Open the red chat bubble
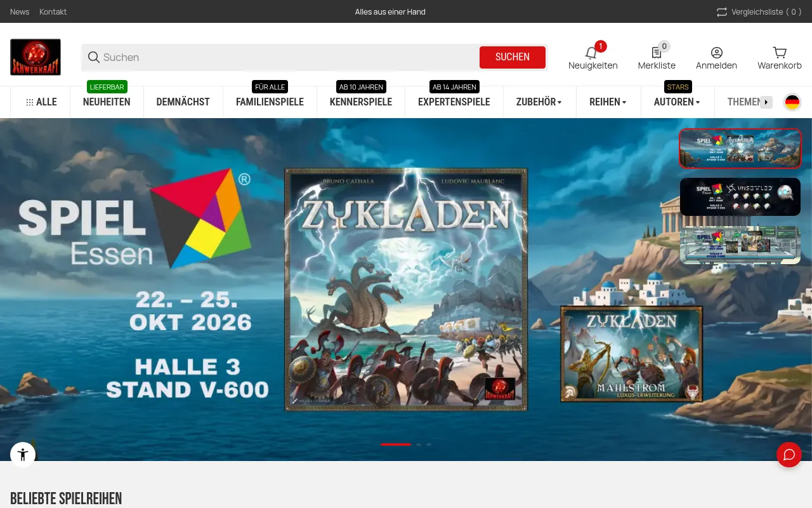Screen dimensions: 812x508 coord(789,455)
